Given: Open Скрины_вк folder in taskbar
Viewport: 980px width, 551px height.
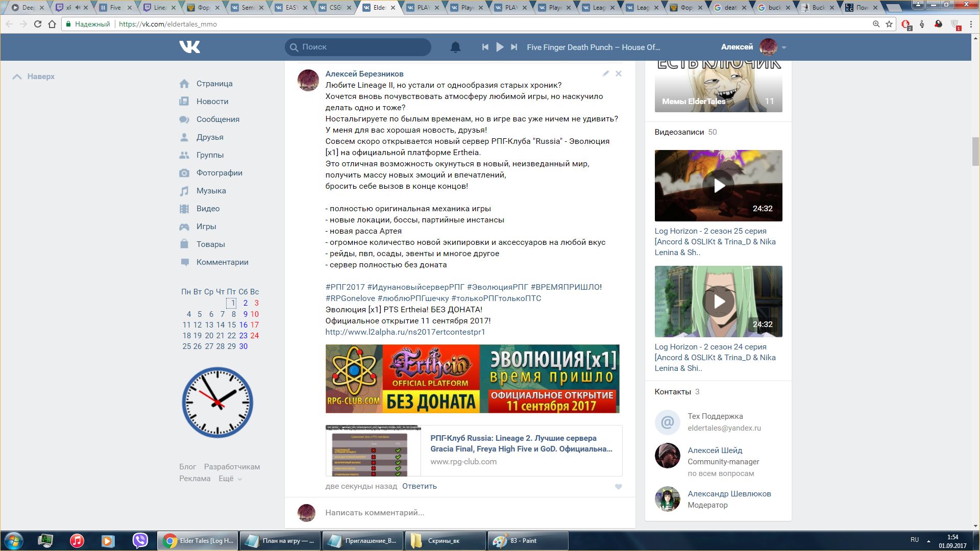Looking at the screenshot, I should click(x=445, y=541).
